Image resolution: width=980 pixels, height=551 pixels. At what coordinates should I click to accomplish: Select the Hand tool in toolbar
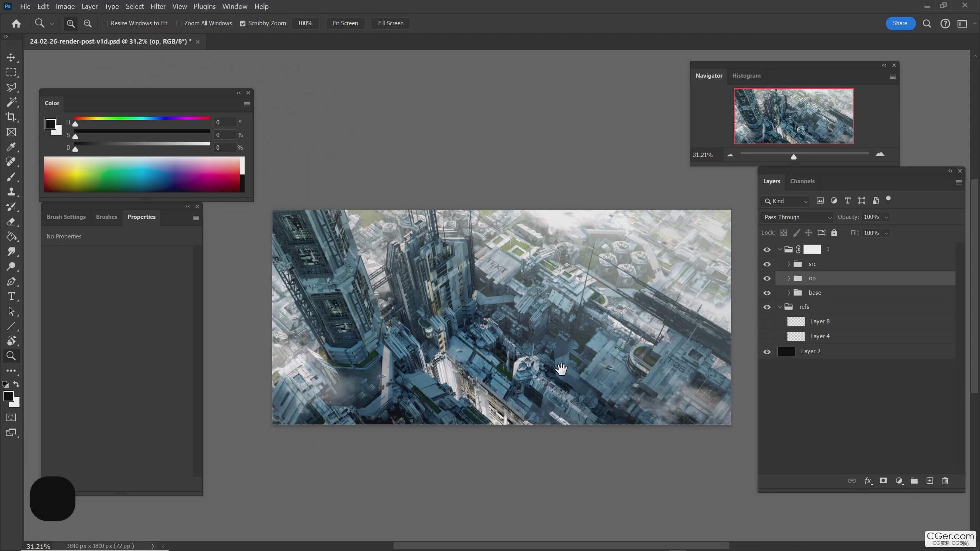coord(11,341)
